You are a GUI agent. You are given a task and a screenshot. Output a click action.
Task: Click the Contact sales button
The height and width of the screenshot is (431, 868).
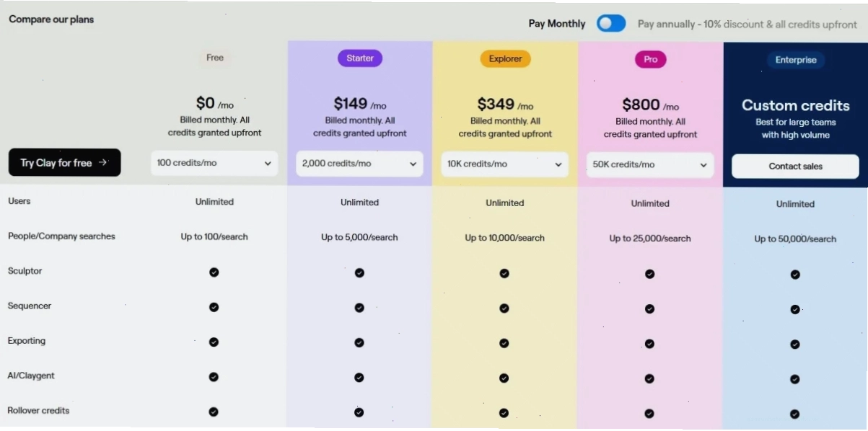click(x=795, y=166)
